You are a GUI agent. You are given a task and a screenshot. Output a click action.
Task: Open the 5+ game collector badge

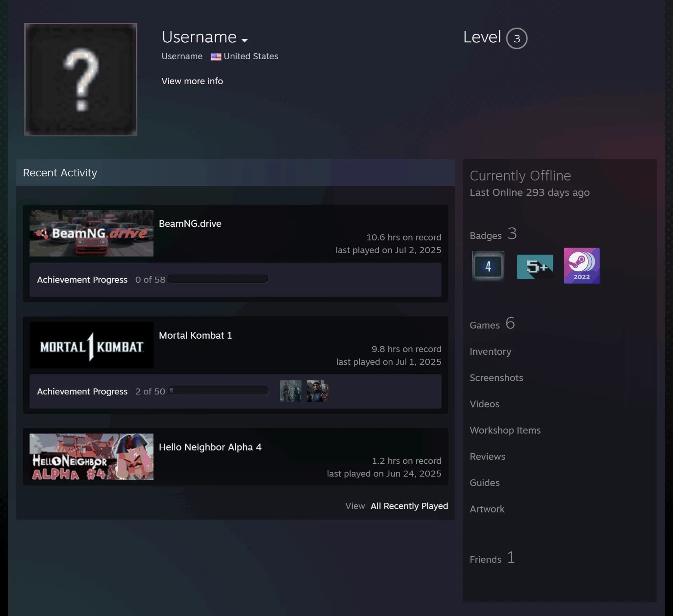coord(535,267)
